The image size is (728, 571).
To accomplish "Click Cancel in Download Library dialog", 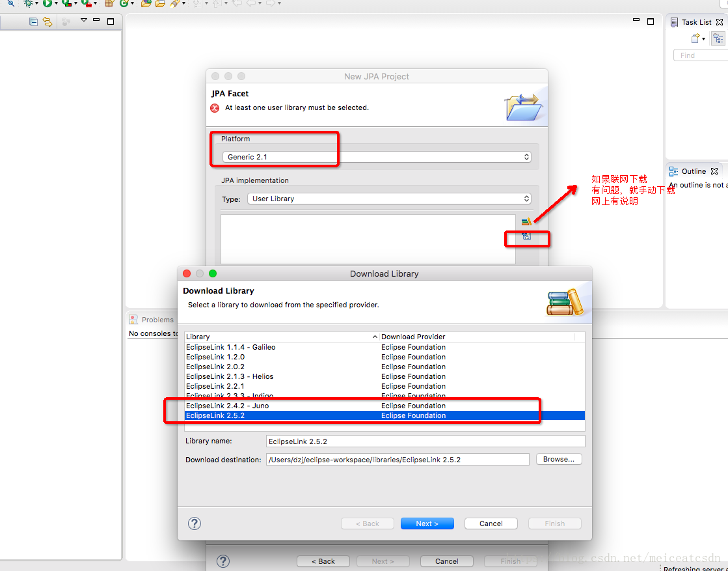I will (x=491, y=523).
